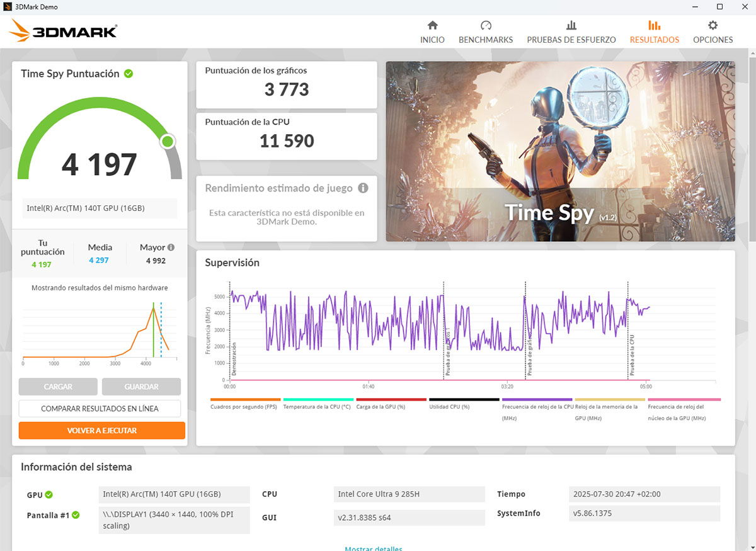Click the 4 197 under Tu puntuación
Screen dimensions: 756x551
pyautogui.click(x=42, y=264)
